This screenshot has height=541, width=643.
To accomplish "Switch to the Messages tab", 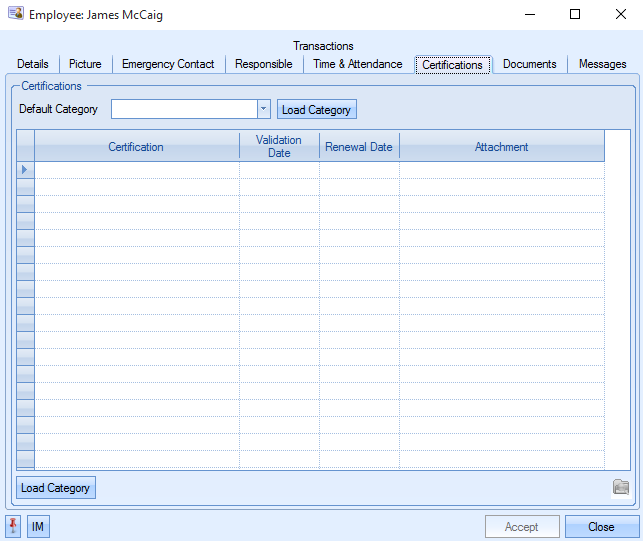I will [602, 64].
